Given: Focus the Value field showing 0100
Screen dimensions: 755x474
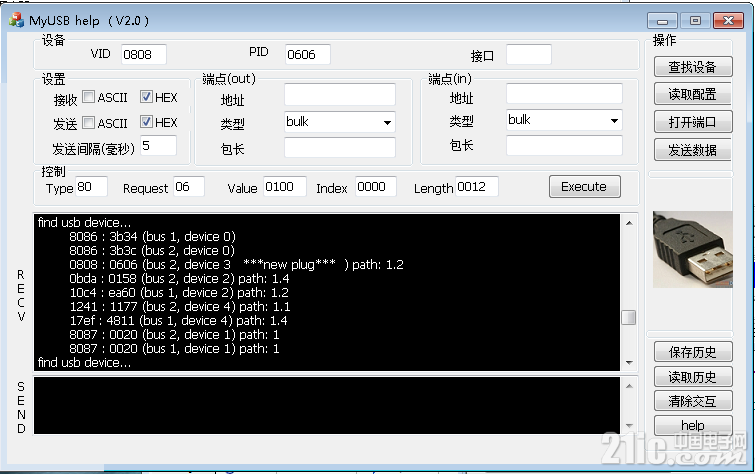Looking at the screenshot, I should pyautogui.click(x=285, y=186).
